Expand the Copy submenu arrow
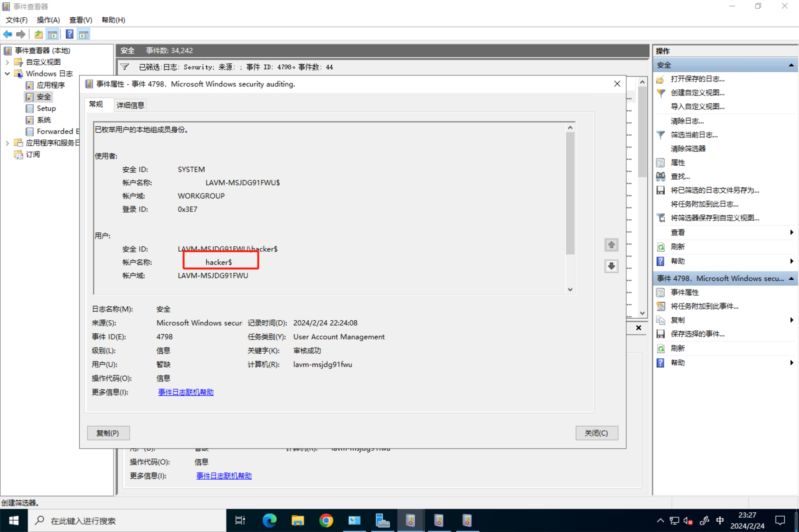Viewport: 799px width, 532px height. click(791, 320)
